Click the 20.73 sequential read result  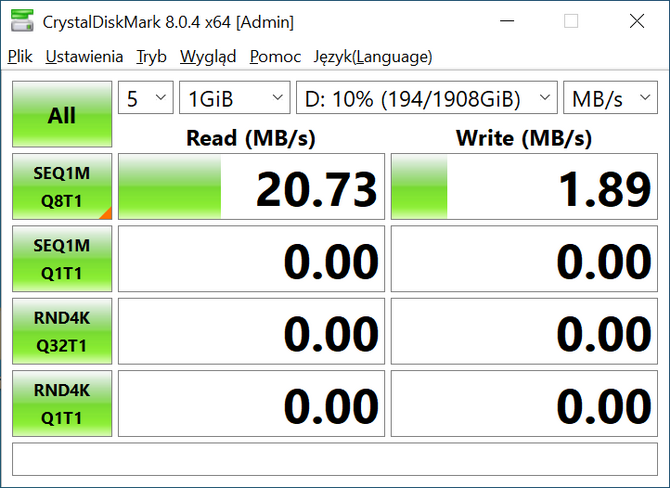click(251, 186)
